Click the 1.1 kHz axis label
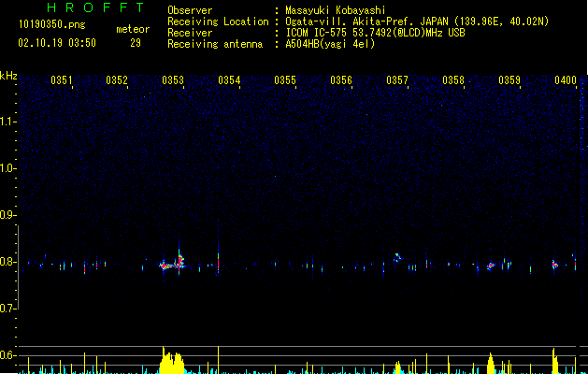This screenshot has height=374, width=588. (x=7, y=122)
